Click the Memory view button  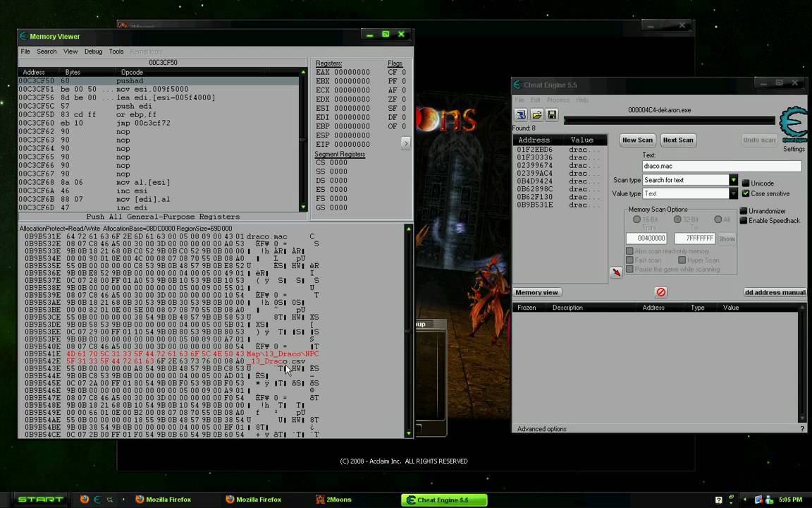tap(536, 292)
